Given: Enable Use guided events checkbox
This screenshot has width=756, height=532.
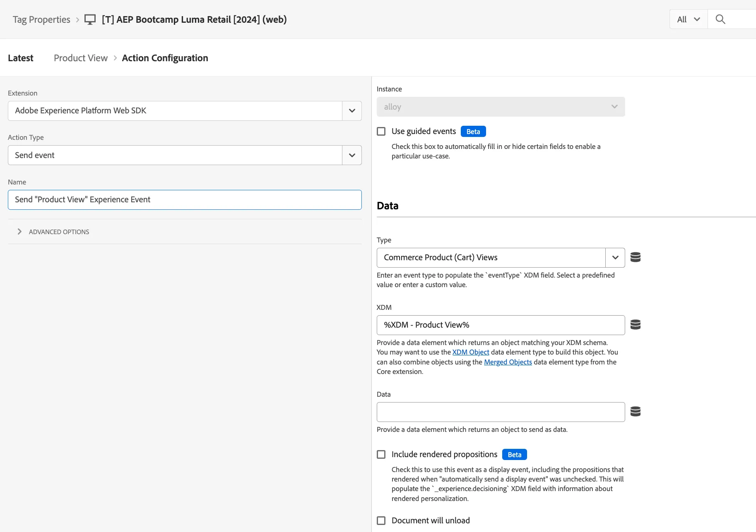Looking at the screenshot, I should click(x=381, y=131).
